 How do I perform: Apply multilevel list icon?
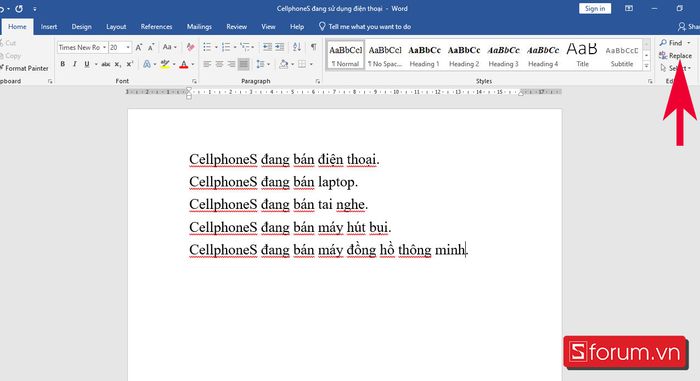(245, 47)
